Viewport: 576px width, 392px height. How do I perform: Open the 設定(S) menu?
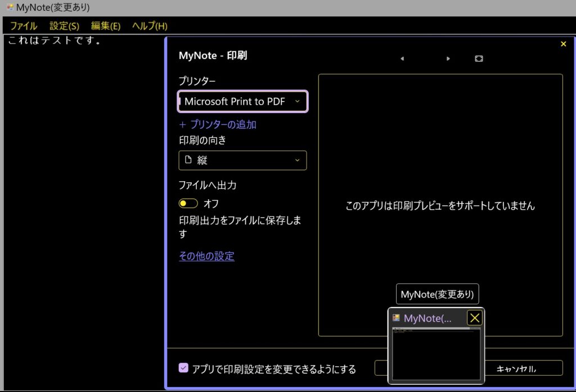point(64,26)
